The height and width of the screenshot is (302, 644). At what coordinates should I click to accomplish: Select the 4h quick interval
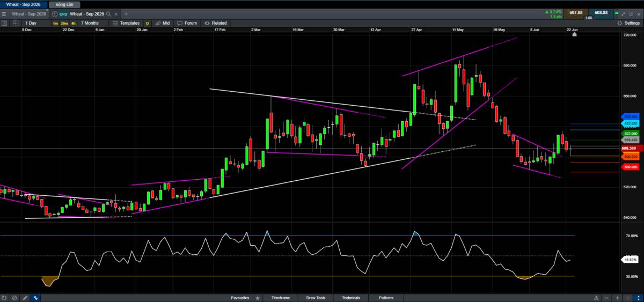(x=73, y=23)
